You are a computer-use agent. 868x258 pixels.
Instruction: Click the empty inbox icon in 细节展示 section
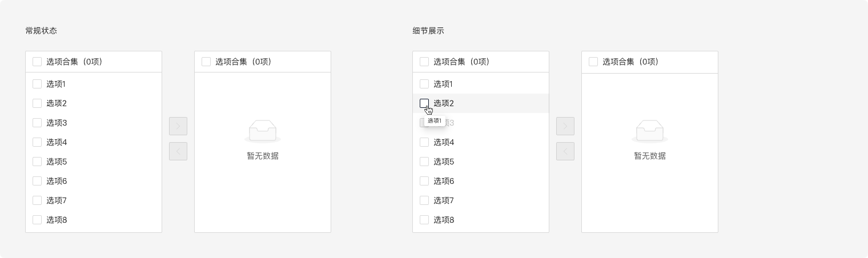point(650,131)
